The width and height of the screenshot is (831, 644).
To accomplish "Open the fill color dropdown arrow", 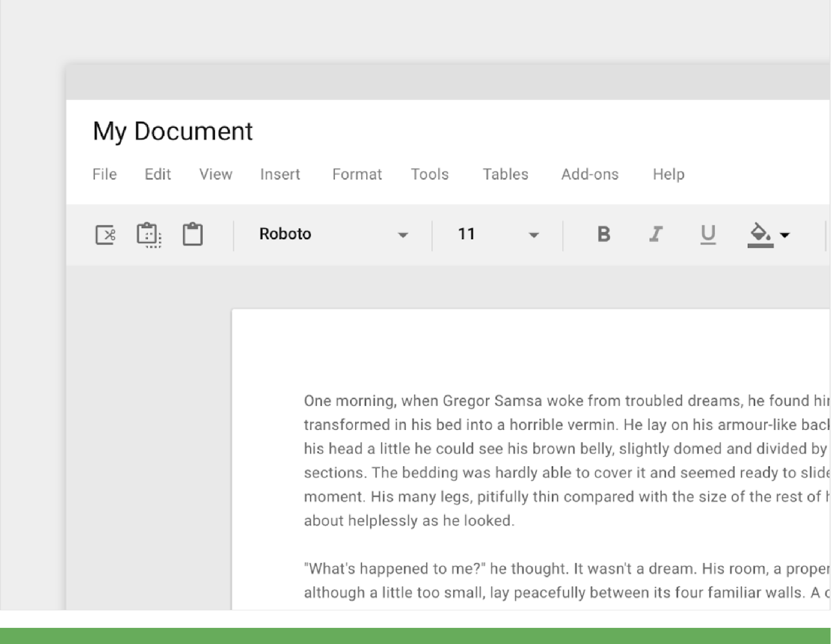I will (x=785, y=235).
